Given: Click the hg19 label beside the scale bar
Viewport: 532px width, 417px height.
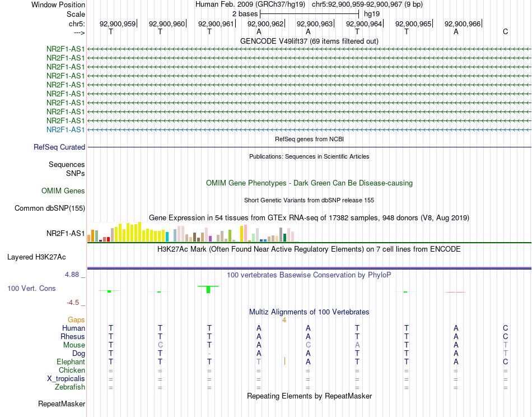Looking at the screenshot, I should tap(372, 14).
